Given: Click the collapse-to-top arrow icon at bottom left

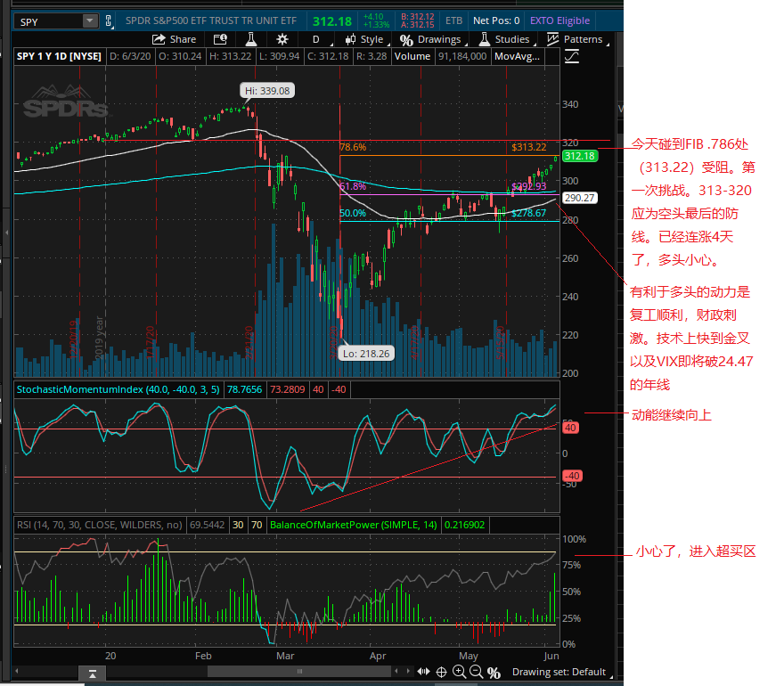Looking at the screenshot, I should point(93,674).
